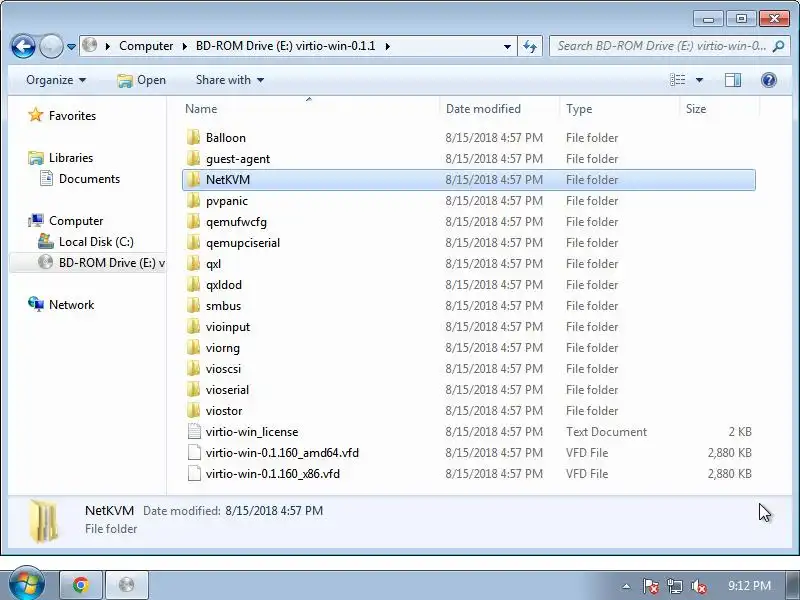Select the qemufwcfg folder icon
The height and width of the screenshot is (600, 800).
pos(193,221)
